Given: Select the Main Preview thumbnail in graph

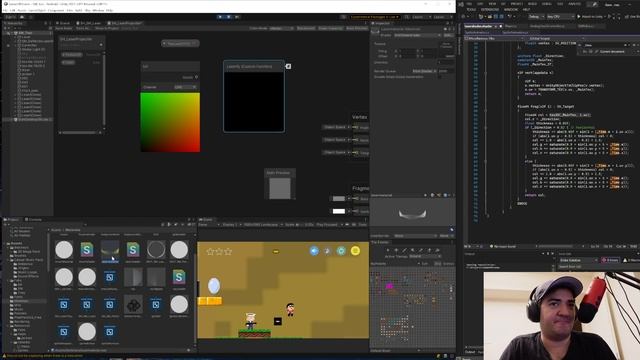Looking at the screenshot, I should point(280,188).
